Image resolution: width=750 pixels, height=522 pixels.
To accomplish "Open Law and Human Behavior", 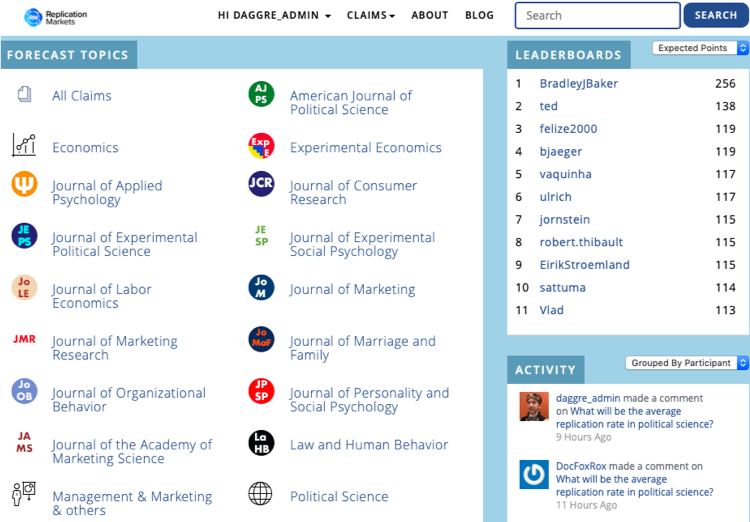I will (x=369, y=444).
